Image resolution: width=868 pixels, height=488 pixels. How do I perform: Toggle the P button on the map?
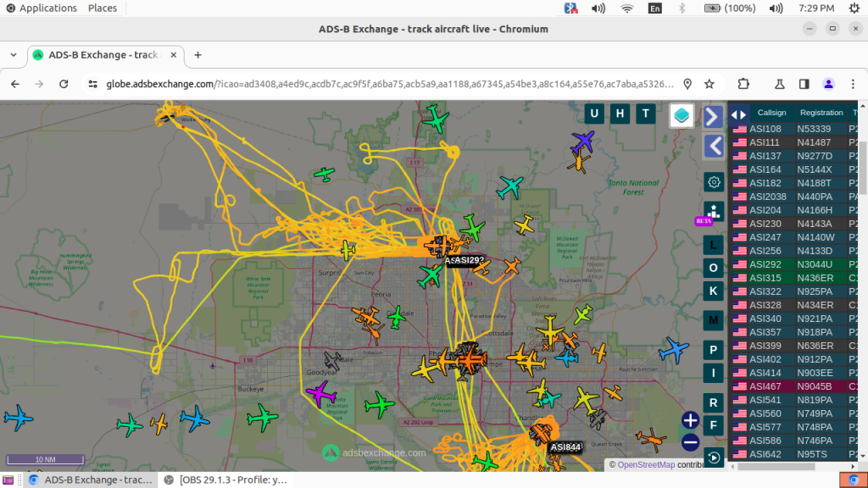pos(713,350)
